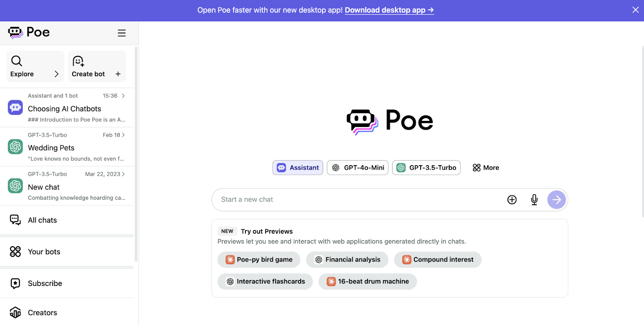Click the Start a new chat field
Viewport: 644px width, 326px height.
click(x=358, y=199)
